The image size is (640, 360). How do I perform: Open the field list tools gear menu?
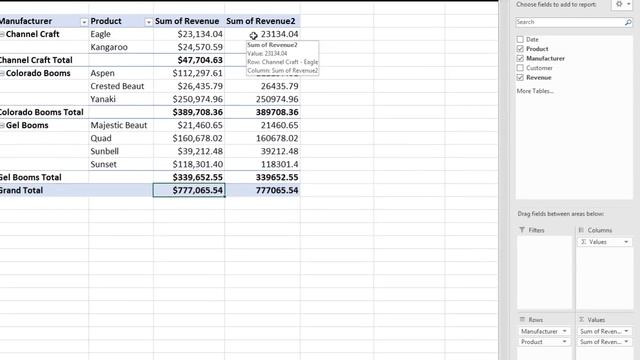pos(622,4)
